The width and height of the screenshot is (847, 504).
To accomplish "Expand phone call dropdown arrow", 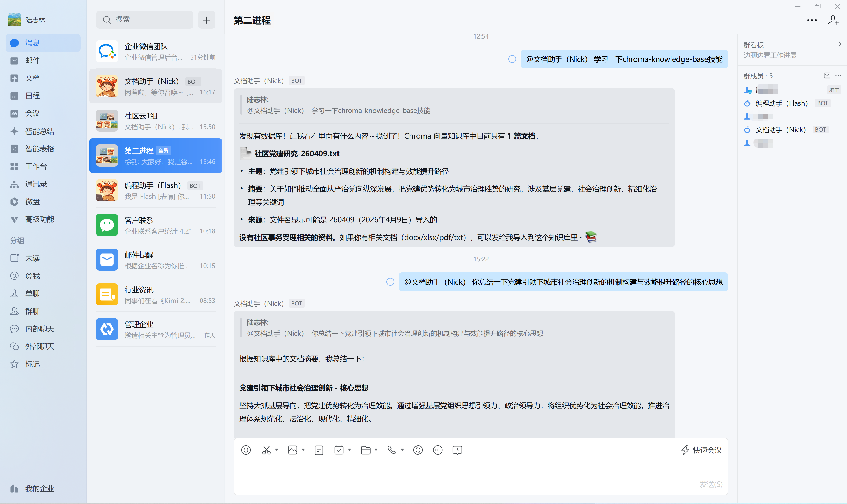I will coord(403,450).
